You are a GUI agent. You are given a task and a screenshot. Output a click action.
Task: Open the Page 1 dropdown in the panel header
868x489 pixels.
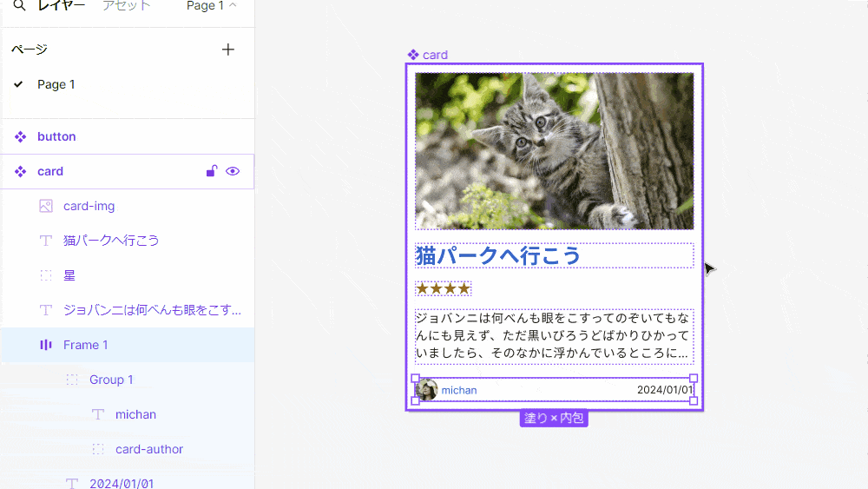coord(212,5)
